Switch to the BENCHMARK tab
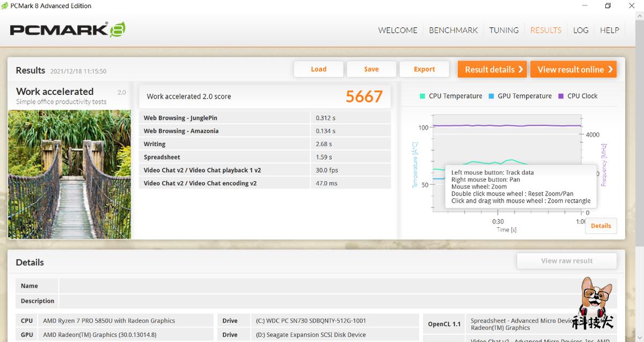 pos(453,30)
